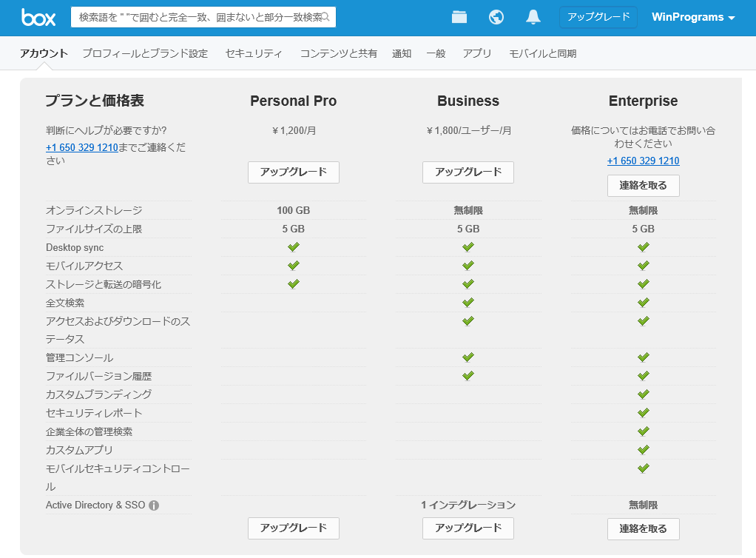Screen dimensions: 756x558
Task: Click the Business ファイルバージョン履歴 checkmark
Action: click(x=468, y=375)
